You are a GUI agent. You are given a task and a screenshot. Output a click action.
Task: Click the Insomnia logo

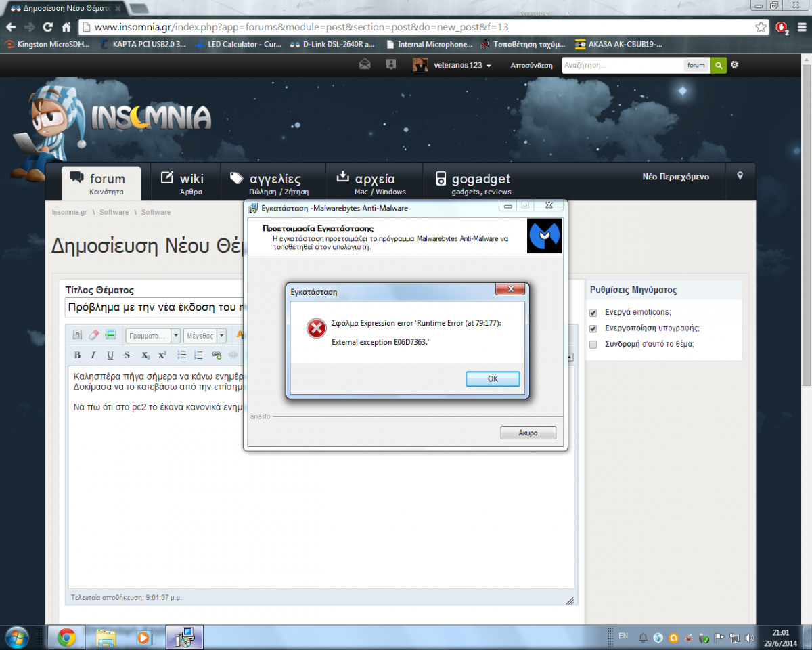coord(152,117)
